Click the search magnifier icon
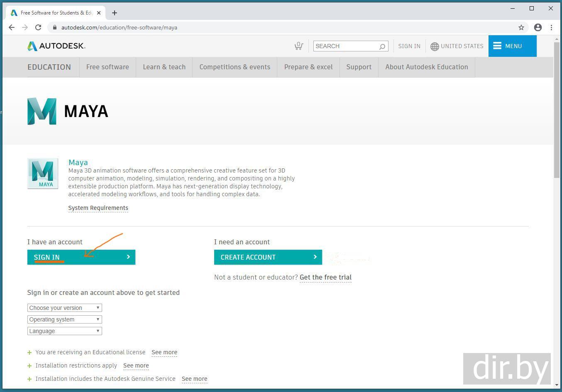 [x=382, y=46]
